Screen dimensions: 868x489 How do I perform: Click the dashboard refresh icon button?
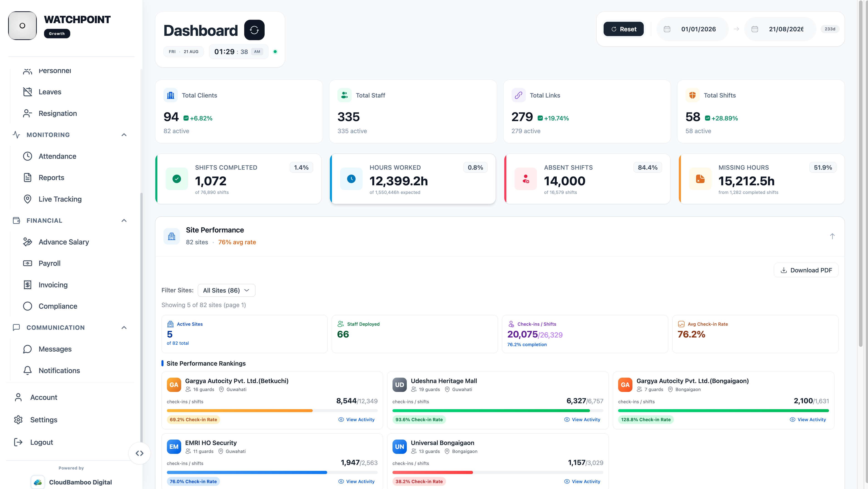pyautogui.click(x=254, y=30)
